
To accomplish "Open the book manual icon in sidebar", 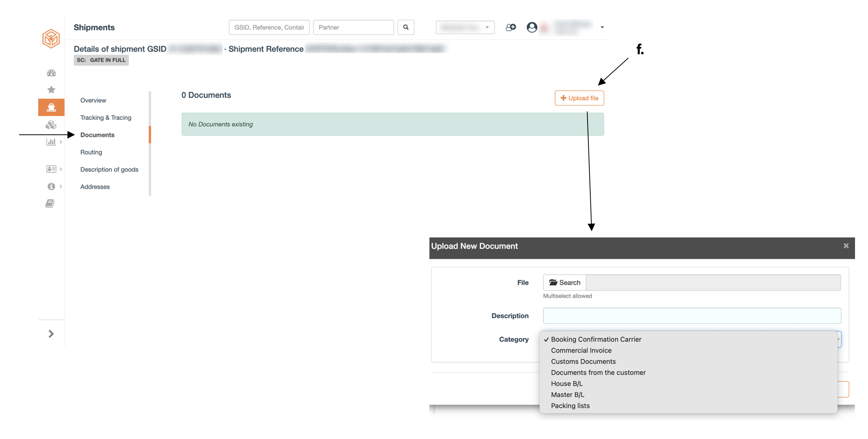I will point(50,203).
